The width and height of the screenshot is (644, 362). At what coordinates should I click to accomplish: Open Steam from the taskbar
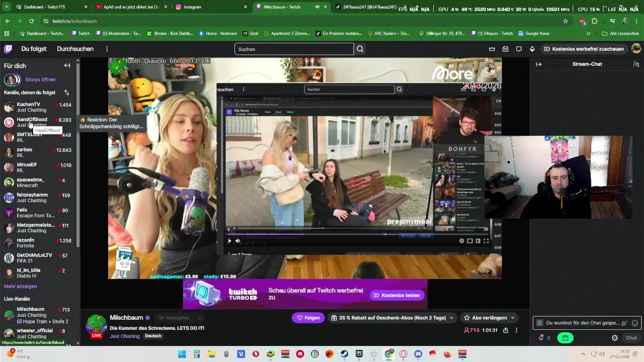click(x=344, y=354)
